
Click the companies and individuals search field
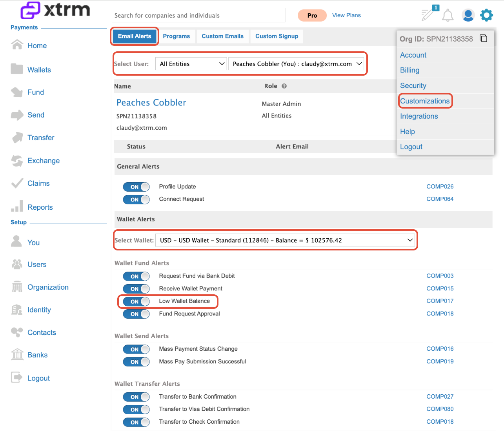coord(198,15)
